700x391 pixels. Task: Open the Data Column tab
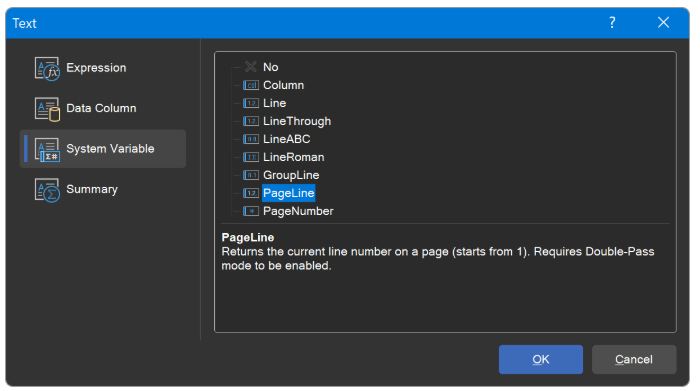[x=103, y=108]
